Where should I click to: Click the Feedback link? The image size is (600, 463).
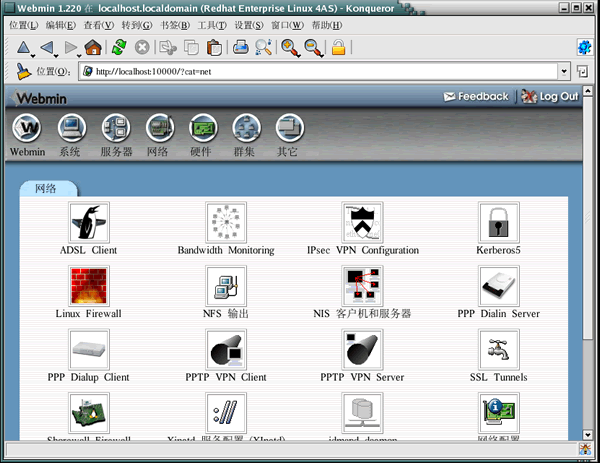pyautogui.click(x=476, y=96)
